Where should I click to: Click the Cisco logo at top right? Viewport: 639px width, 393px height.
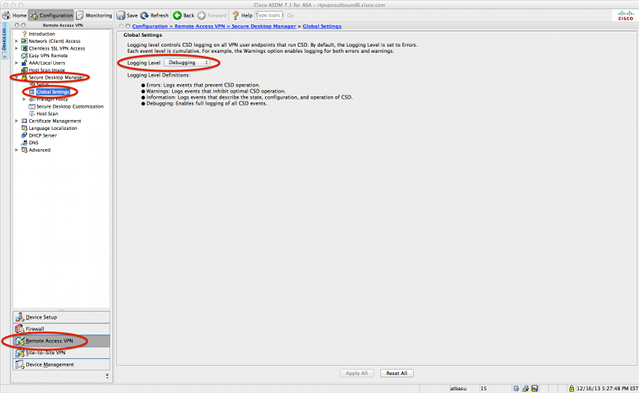[626, 15]
